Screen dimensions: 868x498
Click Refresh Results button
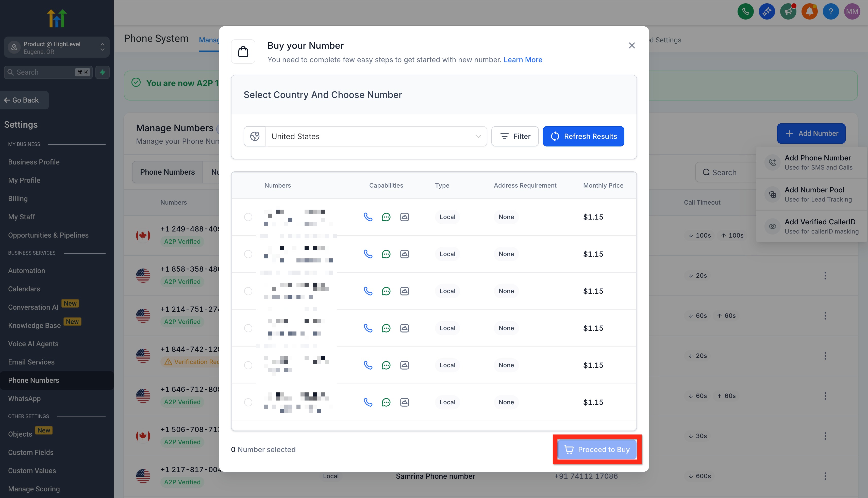click(x=583, y=137)
